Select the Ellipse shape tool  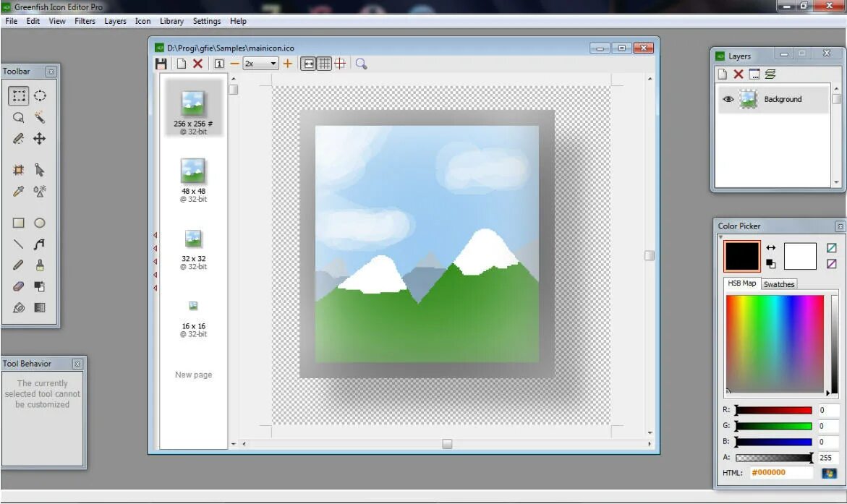point(40,223)
